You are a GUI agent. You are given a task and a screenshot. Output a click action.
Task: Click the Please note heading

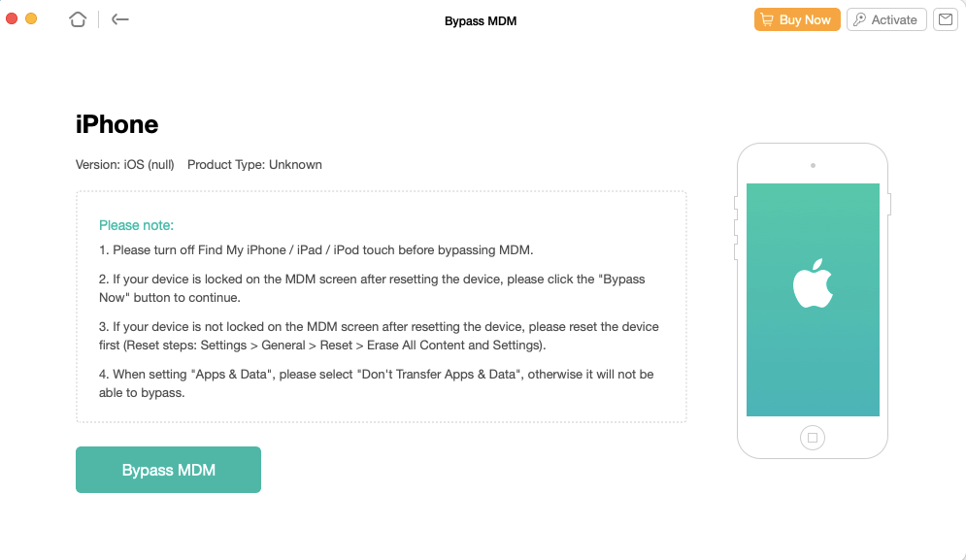pos(136,225)
